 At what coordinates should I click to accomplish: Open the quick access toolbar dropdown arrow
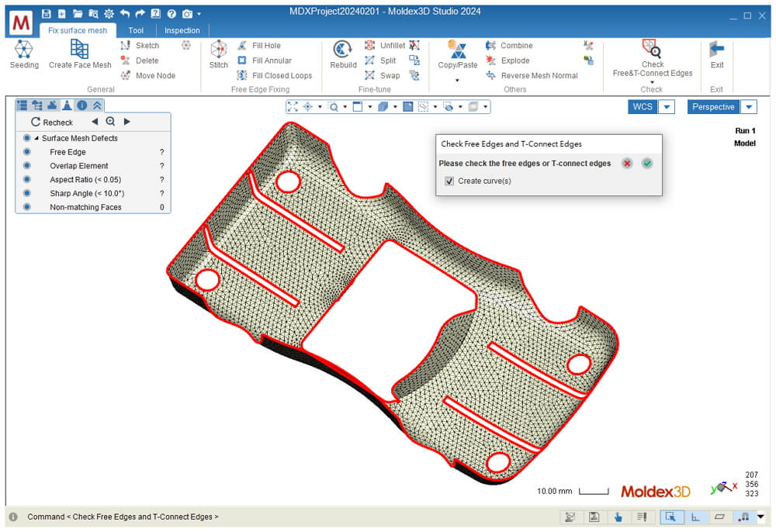(x=199, y=14)
